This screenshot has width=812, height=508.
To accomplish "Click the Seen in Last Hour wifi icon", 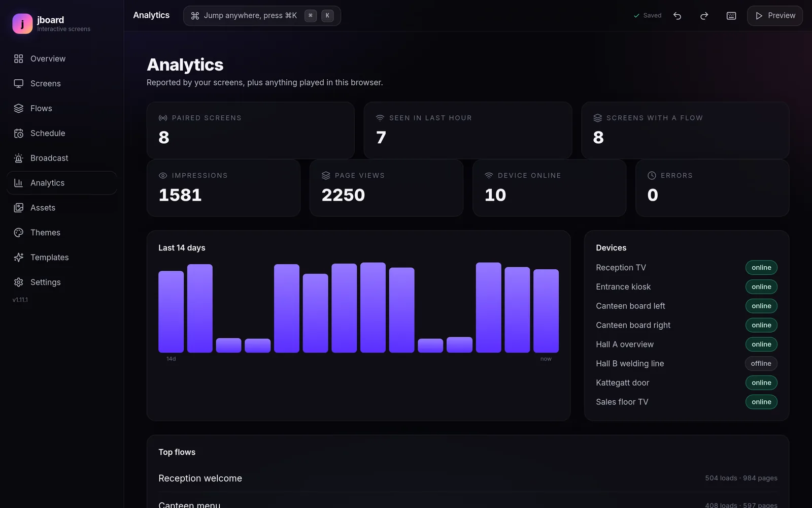I will [380, 118].
